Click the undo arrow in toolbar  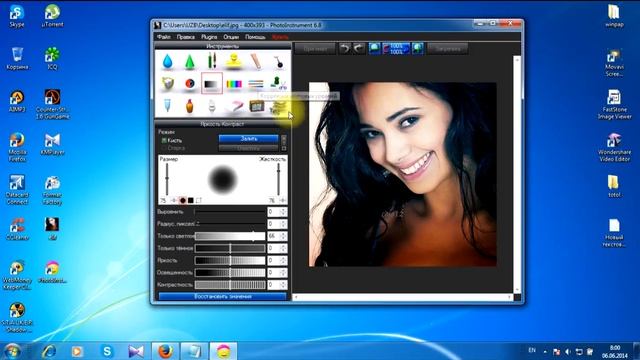(345, 49)
